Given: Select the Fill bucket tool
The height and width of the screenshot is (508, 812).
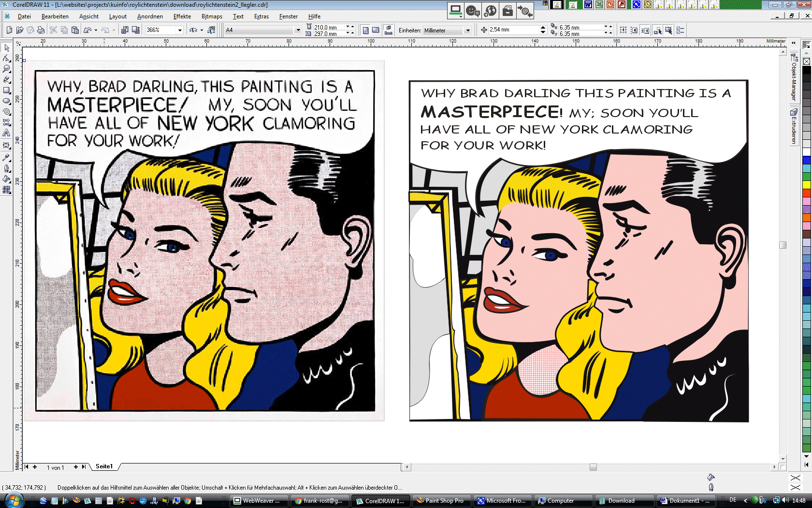Looking at the screenshot, I should [7, 179].
